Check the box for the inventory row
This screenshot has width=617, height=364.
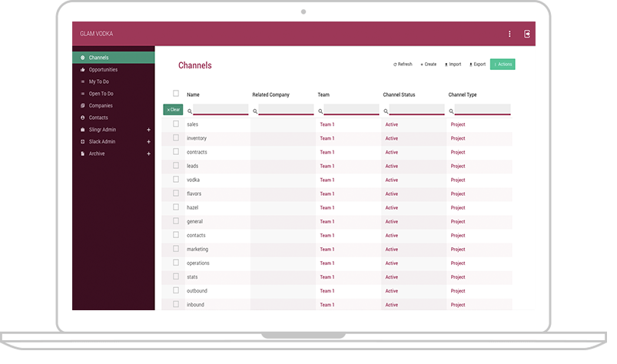[x=176, y=137]
